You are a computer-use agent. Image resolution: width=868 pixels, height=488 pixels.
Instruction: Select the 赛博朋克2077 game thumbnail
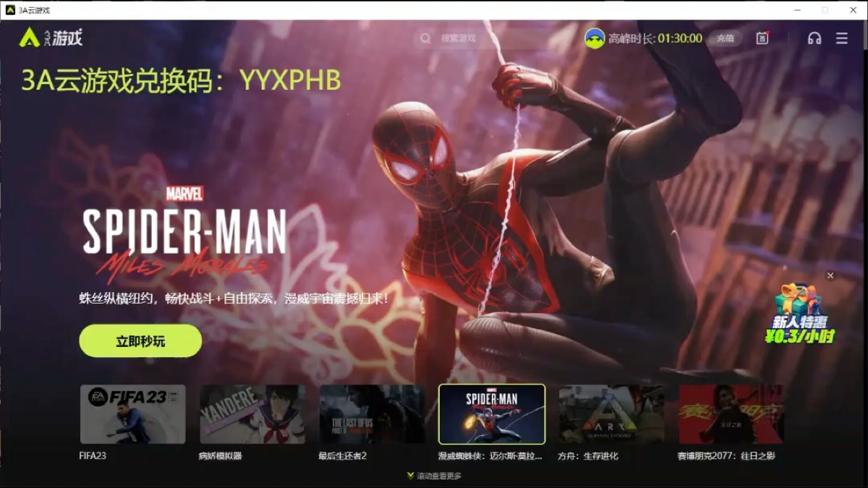731,414
